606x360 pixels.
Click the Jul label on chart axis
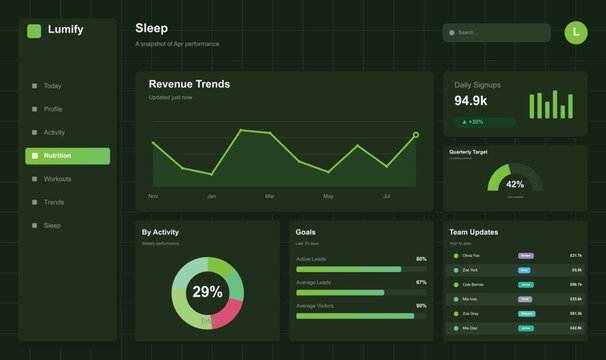point(386,196)
